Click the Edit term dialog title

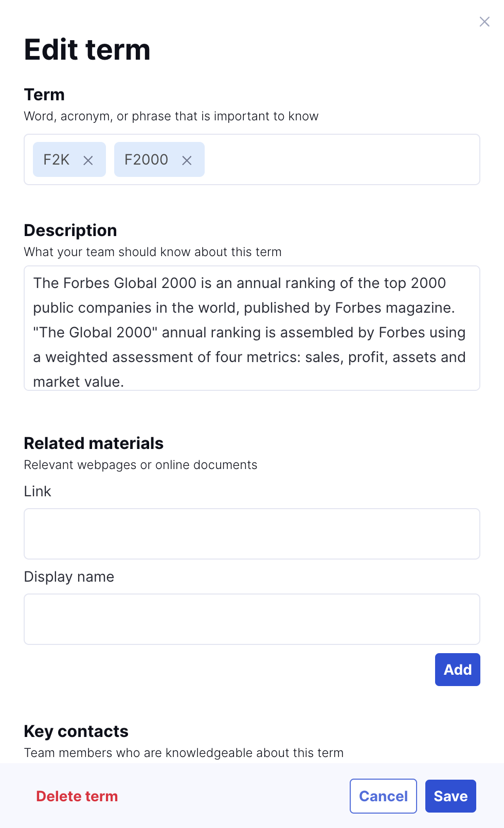coord(87,50)
